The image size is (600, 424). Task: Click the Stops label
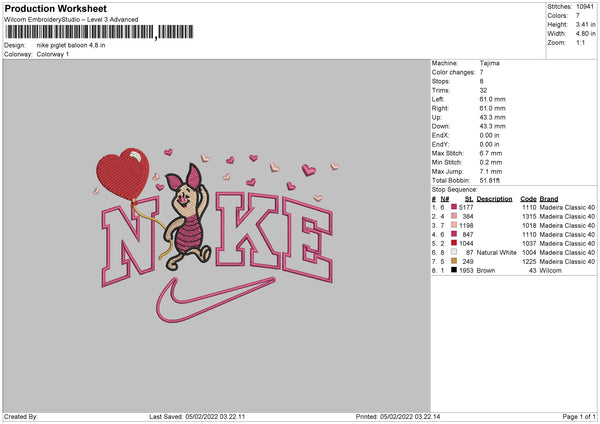[441, 82]
